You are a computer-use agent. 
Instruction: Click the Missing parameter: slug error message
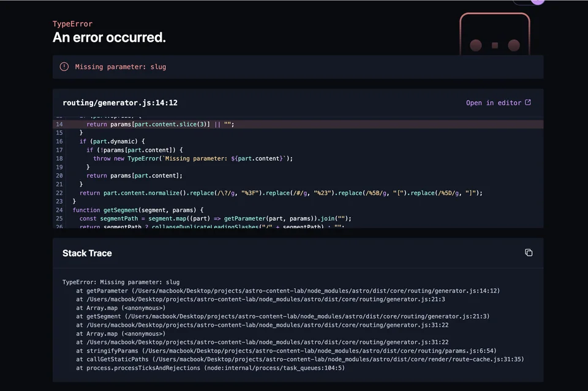pyautogui.click(x=121, y=67)
